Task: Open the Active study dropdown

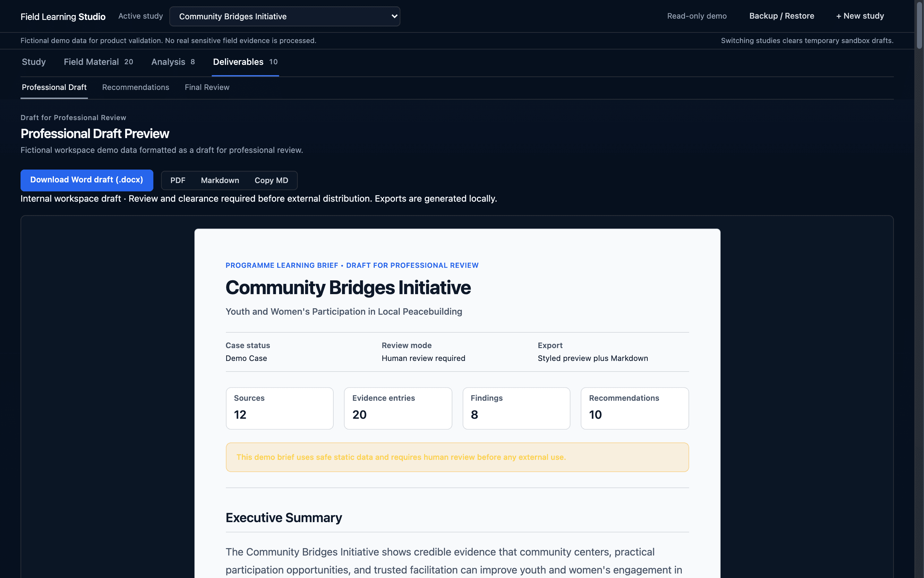Action: coord(285,16)
